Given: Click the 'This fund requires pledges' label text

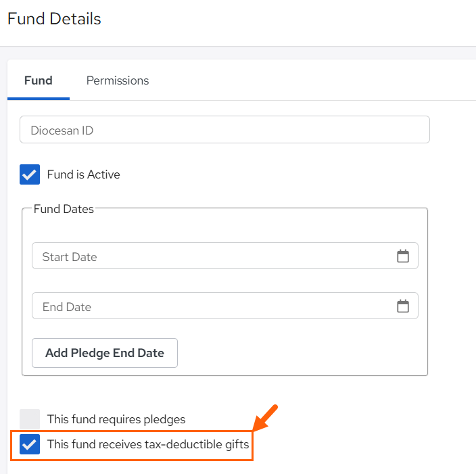Looking at the screenshot, I should [x=116, y=419].
